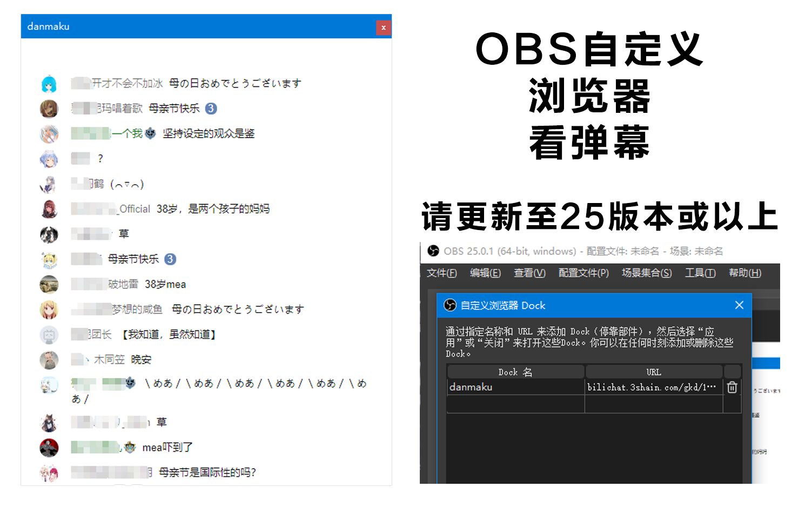This screenshot has width=812, height=507.
Task: Click avatar beside 母亲节是国际性的吗?
Action: pyautogui.click(x=49, y=473)
